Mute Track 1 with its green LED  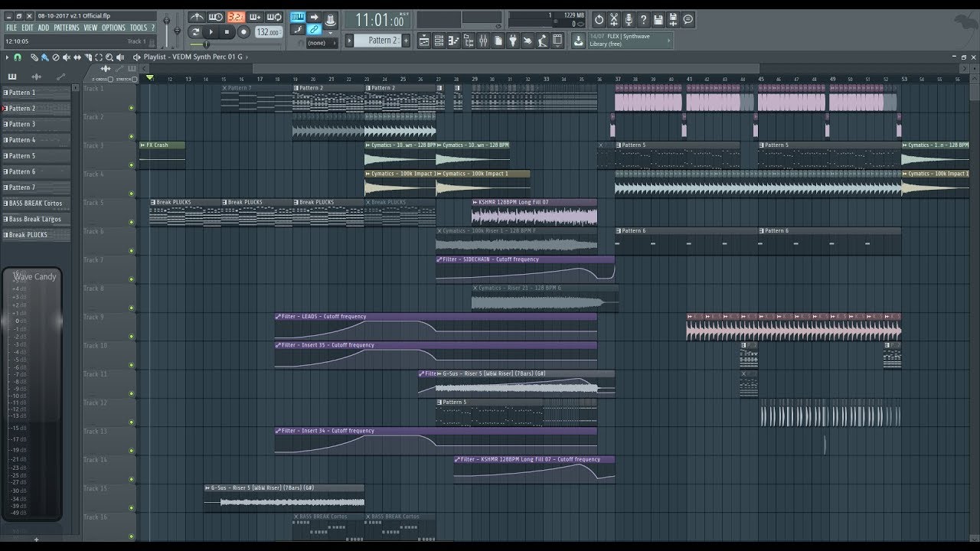131,108
